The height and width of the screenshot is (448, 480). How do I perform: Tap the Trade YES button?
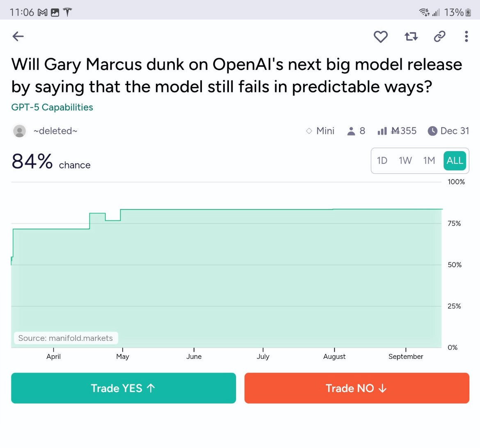(x=123, y=388)
